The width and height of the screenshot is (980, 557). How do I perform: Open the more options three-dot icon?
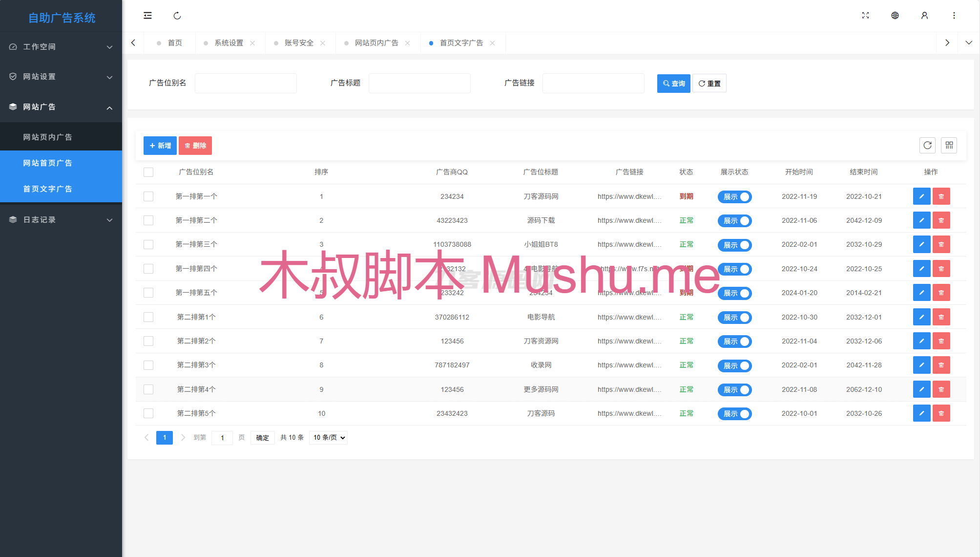954,15
